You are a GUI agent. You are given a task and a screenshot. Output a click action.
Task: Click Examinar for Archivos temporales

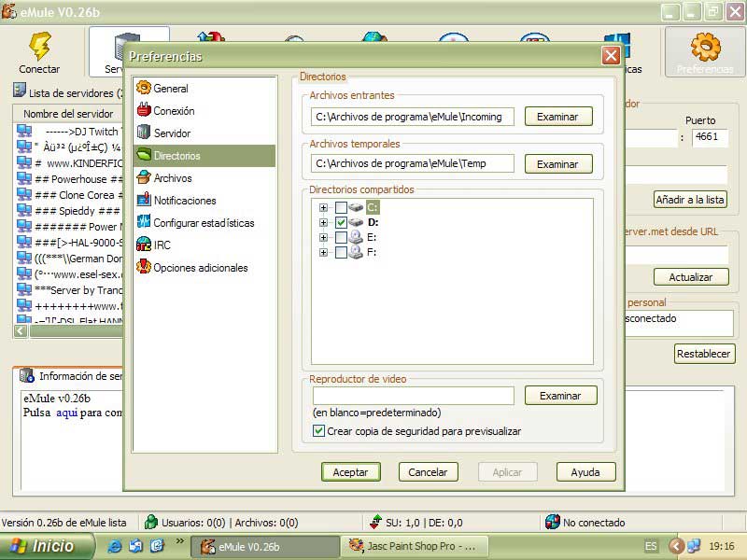point(558,164)
